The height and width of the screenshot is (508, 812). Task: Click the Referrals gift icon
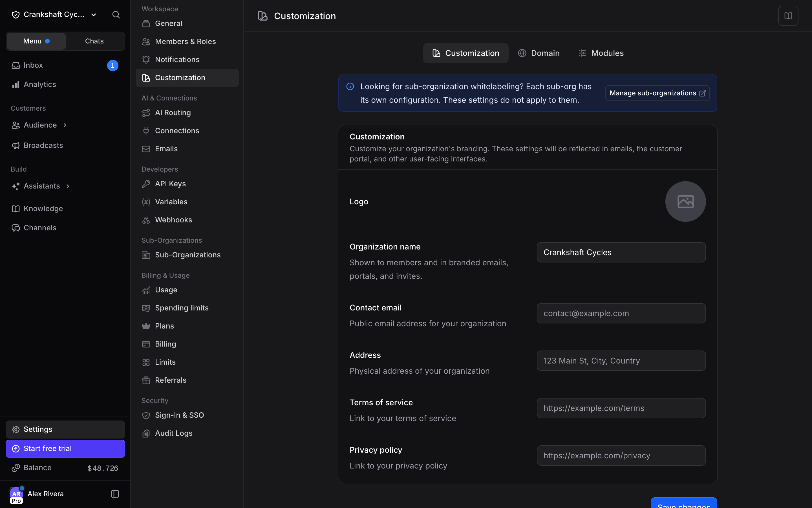146,380
